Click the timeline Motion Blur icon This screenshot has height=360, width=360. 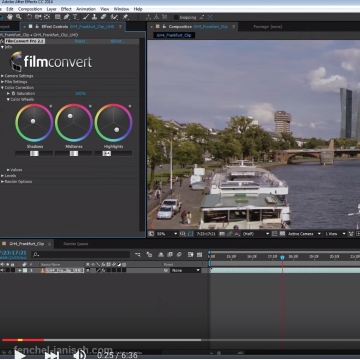tap(179, 255)
